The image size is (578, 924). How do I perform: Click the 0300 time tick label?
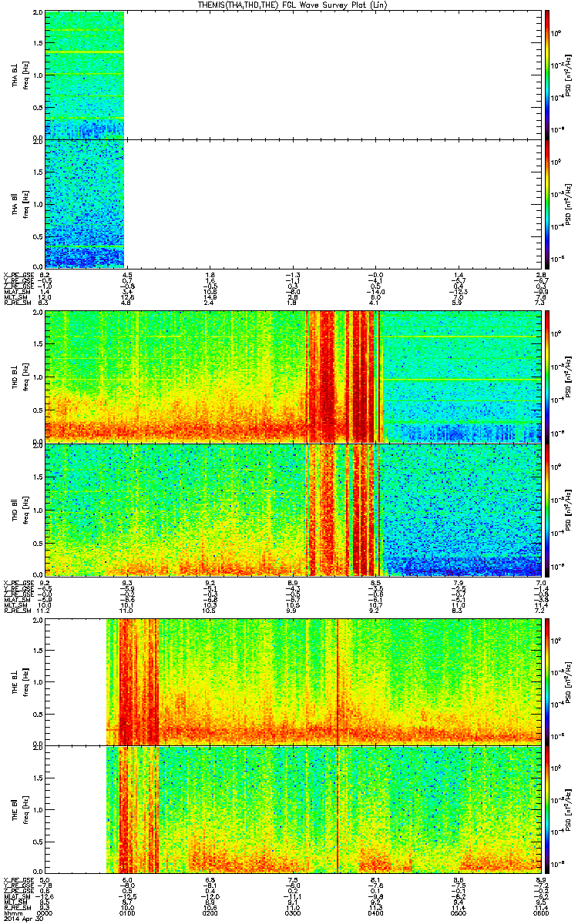tap(293, 914)
